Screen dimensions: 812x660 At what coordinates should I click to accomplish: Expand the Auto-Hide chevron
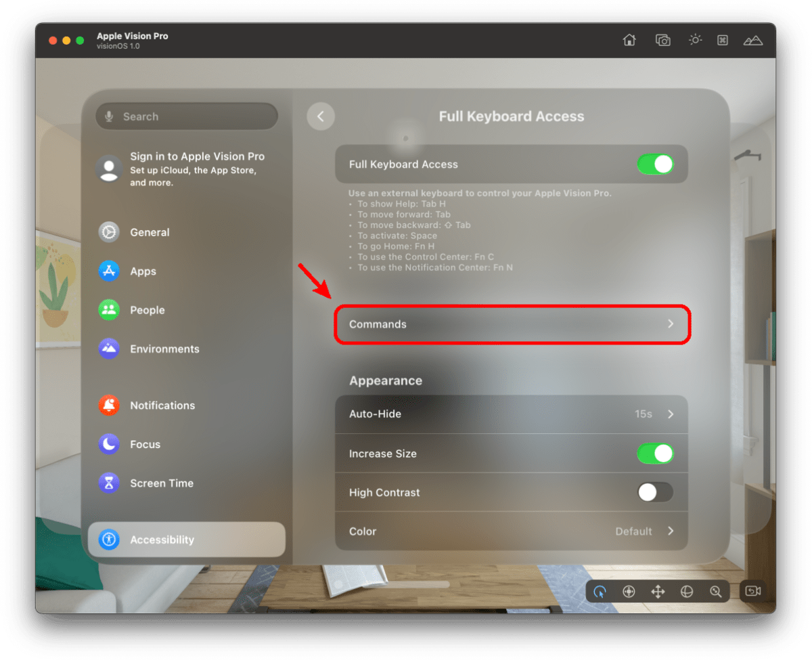[671, 414]
